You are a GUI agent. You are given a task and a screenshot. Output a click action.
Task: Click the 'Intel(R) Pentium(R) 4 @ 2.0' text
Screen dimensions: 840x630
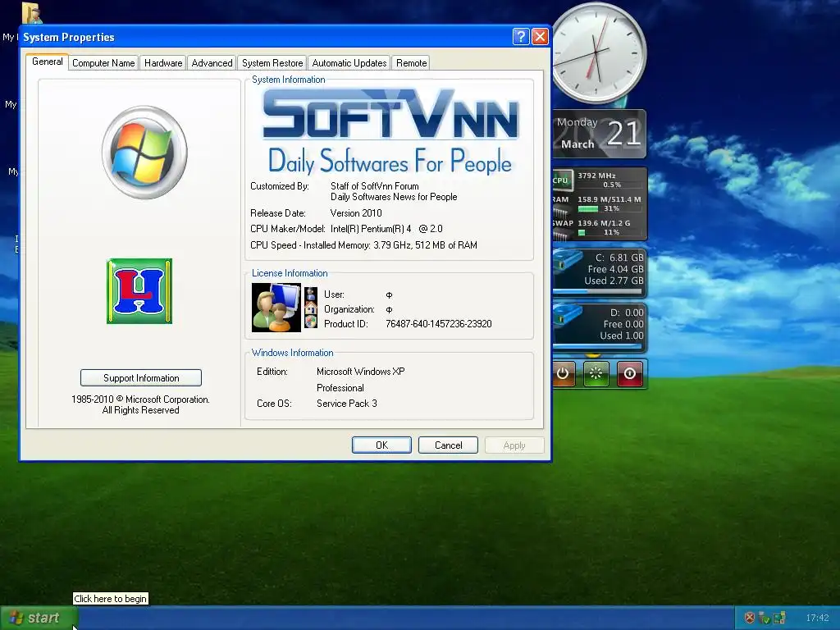[x=386, y=229]
